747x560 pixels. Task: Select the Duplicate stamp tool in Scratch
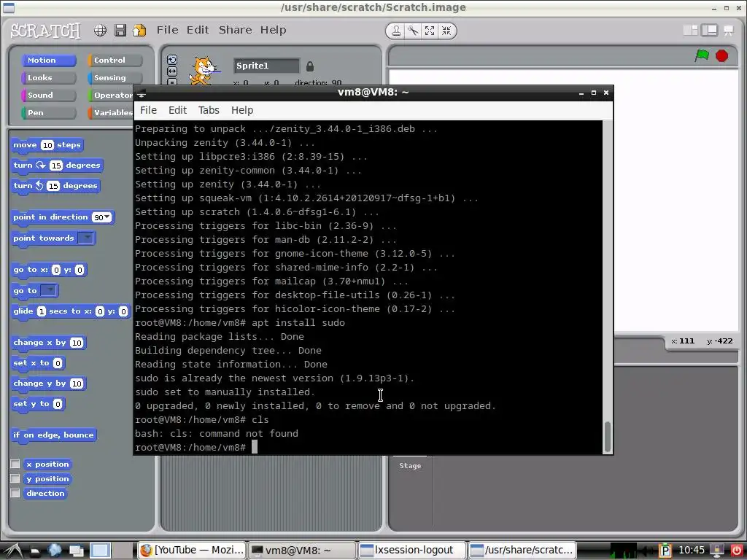pos(396,31)
